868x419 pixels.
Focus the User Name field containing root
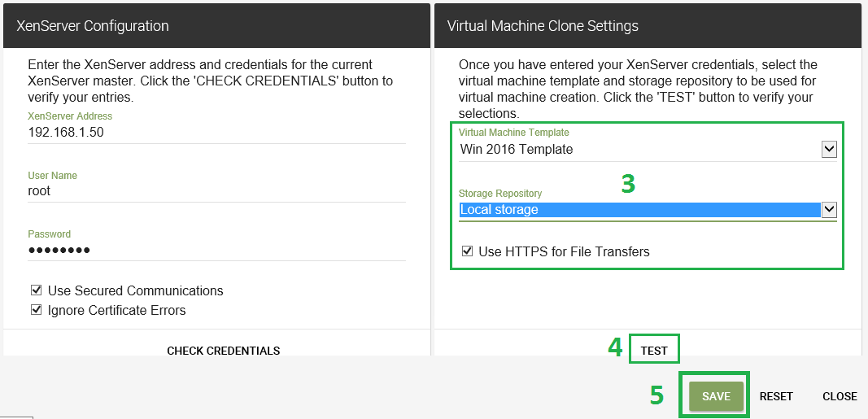tap(216, 191)
